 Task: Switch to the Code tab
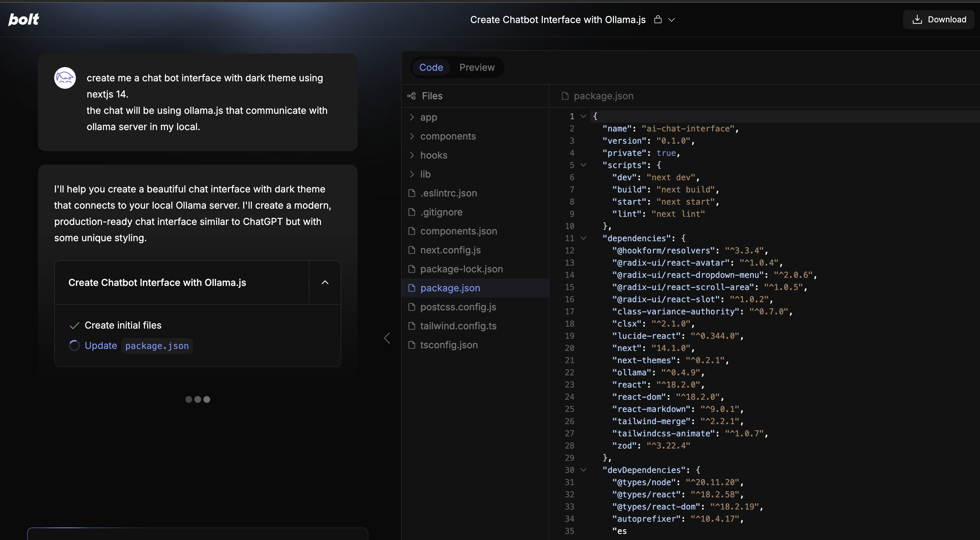click(x=431, y=67)
